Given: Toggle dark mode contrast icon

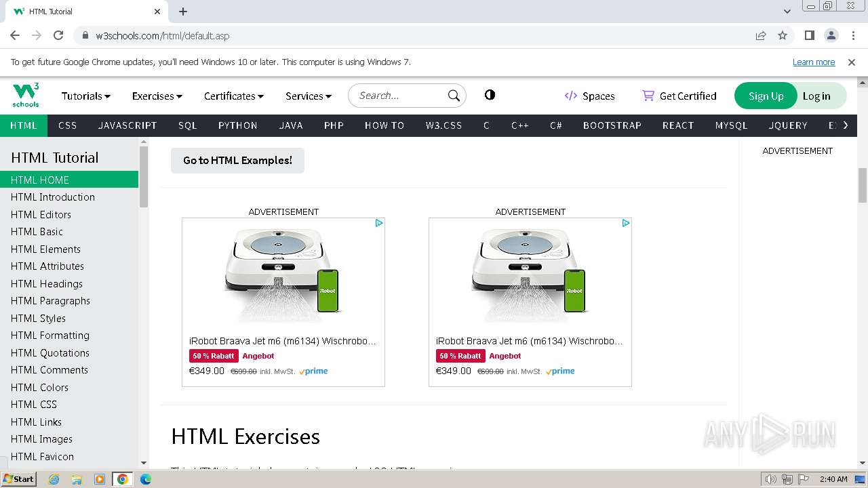Looking at the screenshot, I should click(490, 95).
